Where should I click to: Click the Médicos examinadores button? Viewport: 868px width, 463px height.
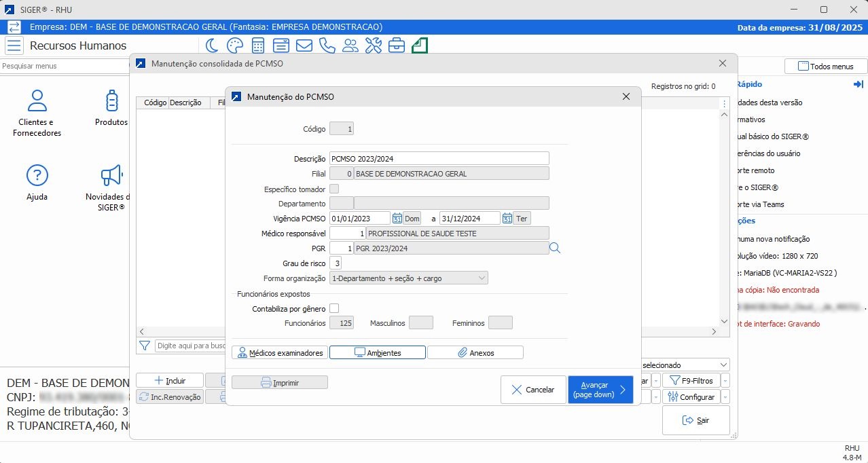[279, 353]
